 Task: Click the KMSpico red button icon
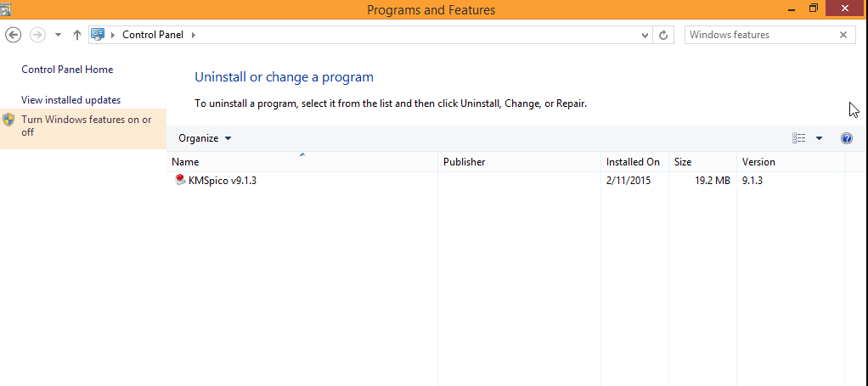coord(180,180)
